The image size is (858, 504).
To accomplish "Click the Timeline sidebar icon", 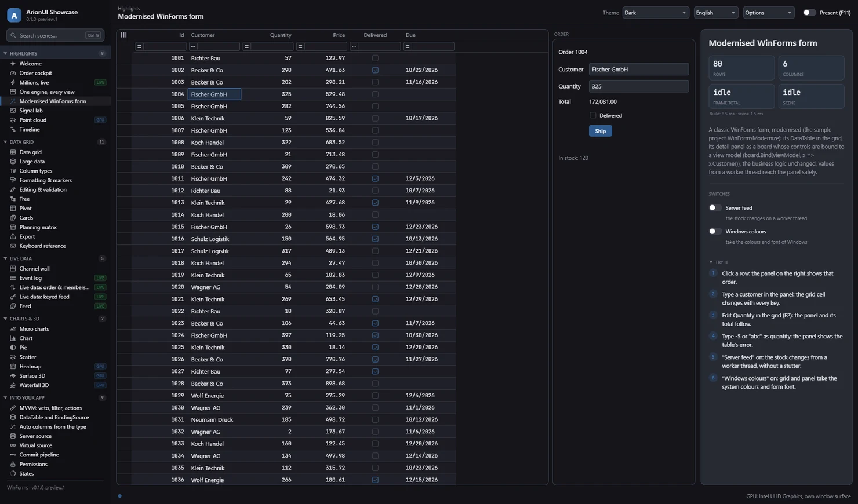I will 13,129.
